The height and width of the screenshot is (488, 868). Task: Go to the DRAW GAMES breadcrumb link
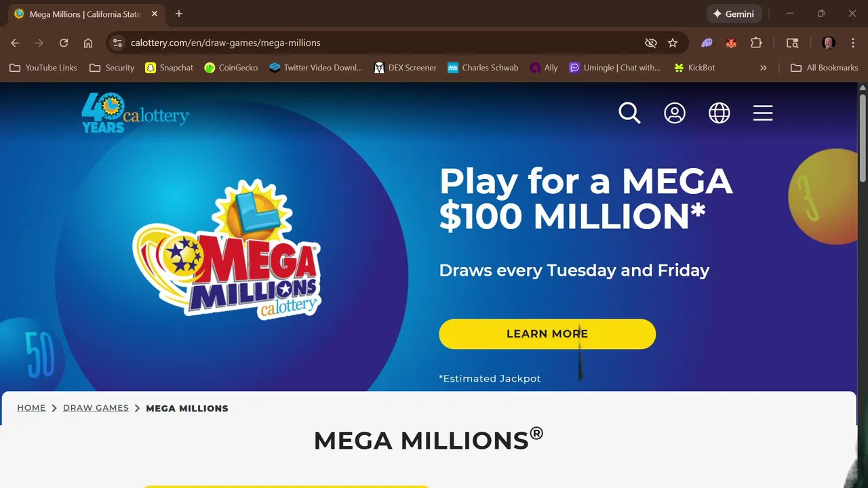[96, 408]
